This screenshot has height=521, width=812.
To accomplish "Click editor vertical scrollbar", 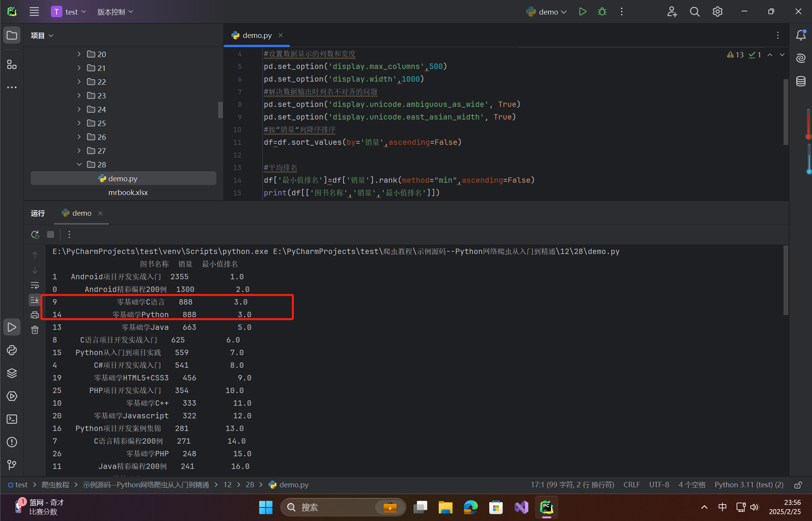I will [x=785, y=112].
